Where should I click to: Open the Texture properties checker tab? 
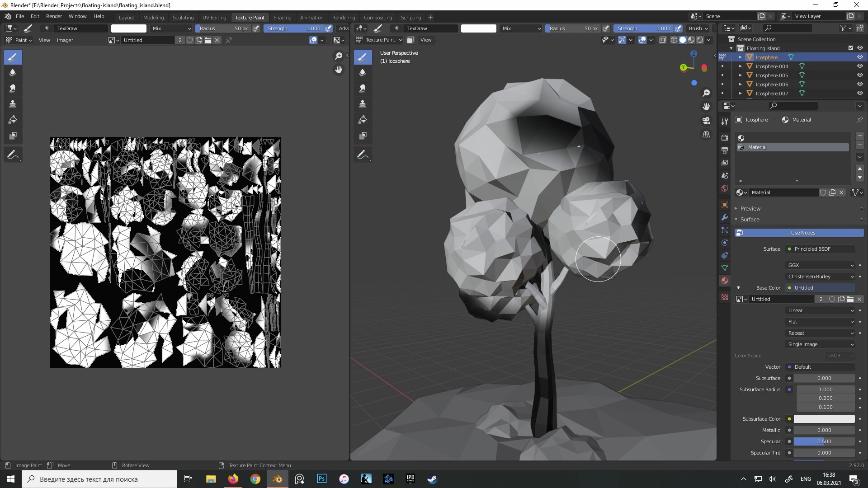coord(725,297)
